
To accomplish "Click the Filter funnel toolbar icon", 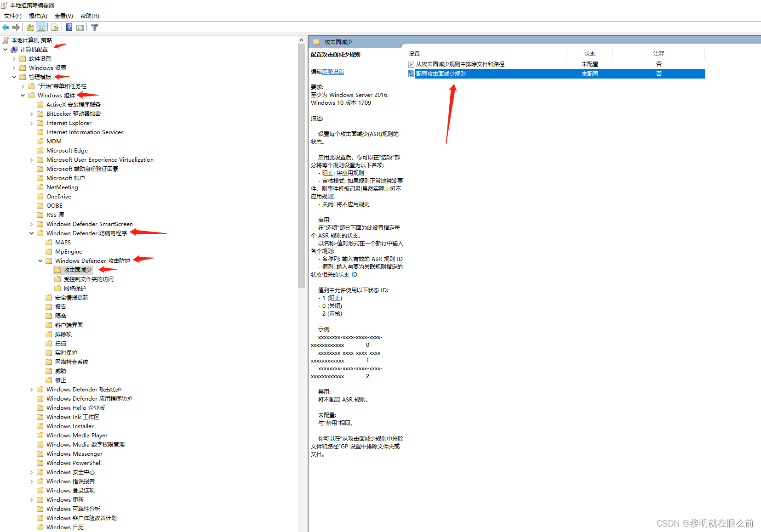I will click(95, 28).
